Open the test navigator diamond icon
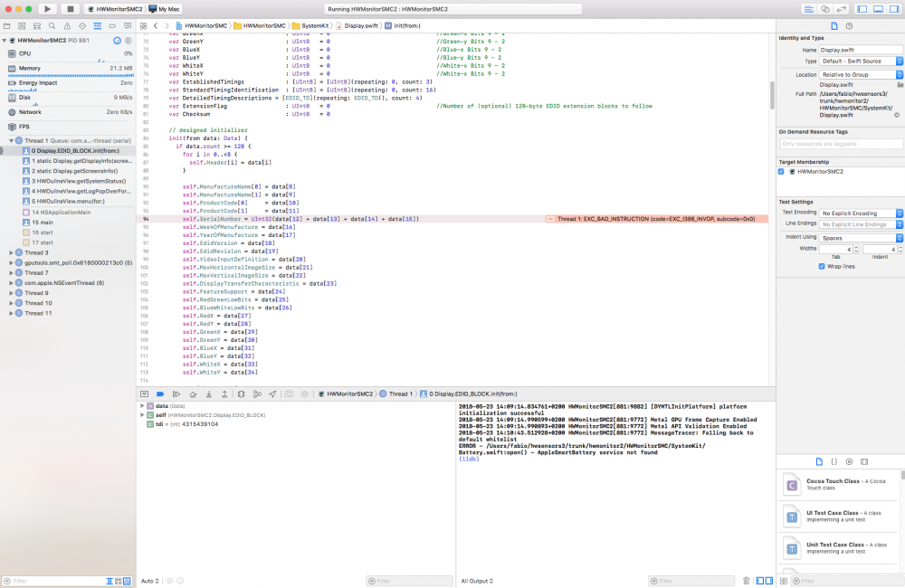905x588 pixels. 82,26
